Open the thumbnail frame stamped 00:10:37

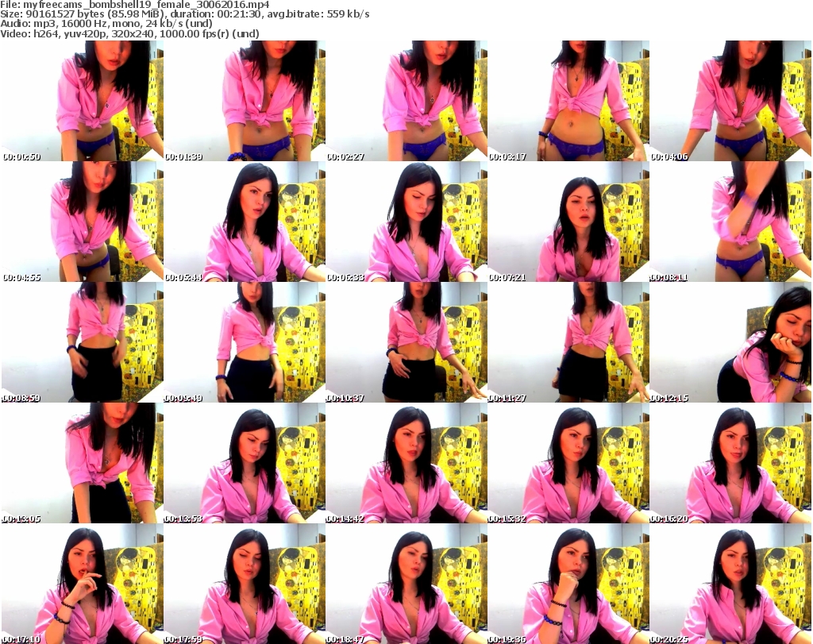[406, 342]
